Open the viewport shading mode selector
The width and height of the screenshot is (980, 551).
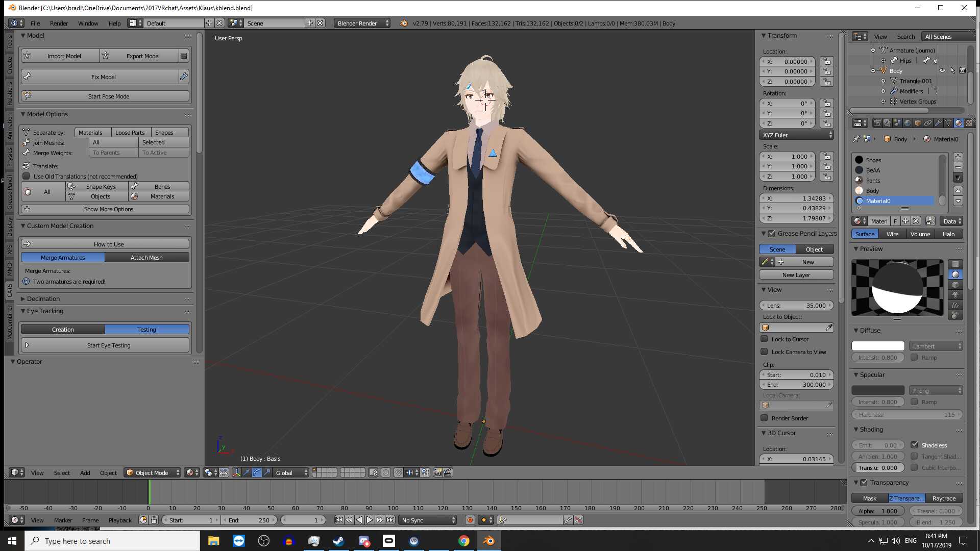click(192, 472)
